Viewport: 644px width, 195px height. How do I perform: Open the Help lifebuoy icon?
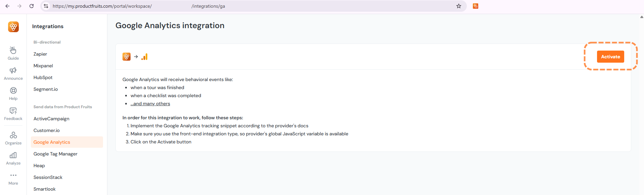[x=13, y=91]
